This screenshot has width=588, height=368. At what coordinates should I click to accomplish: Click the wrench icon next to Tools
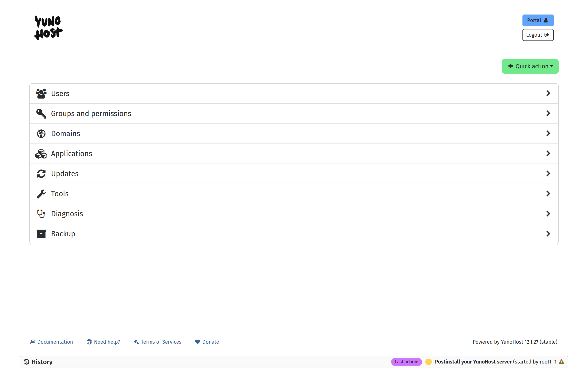click(x=41, y=194)
